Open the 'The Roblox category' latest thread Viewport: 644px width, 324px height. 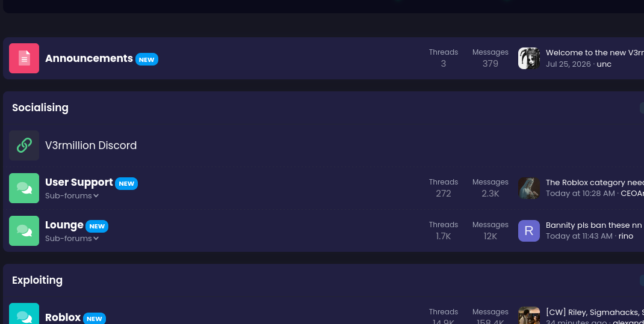pos(595,183)
